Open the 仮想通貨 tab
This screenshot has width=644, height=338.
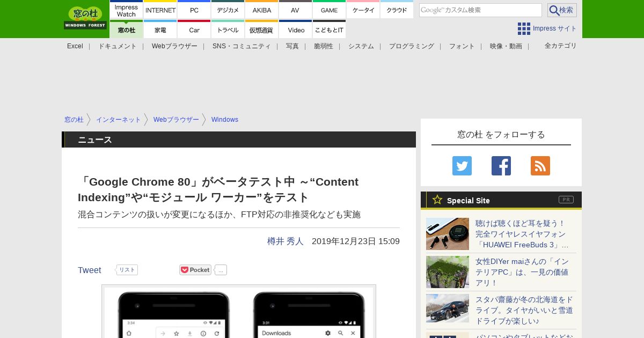pos(262,30)
